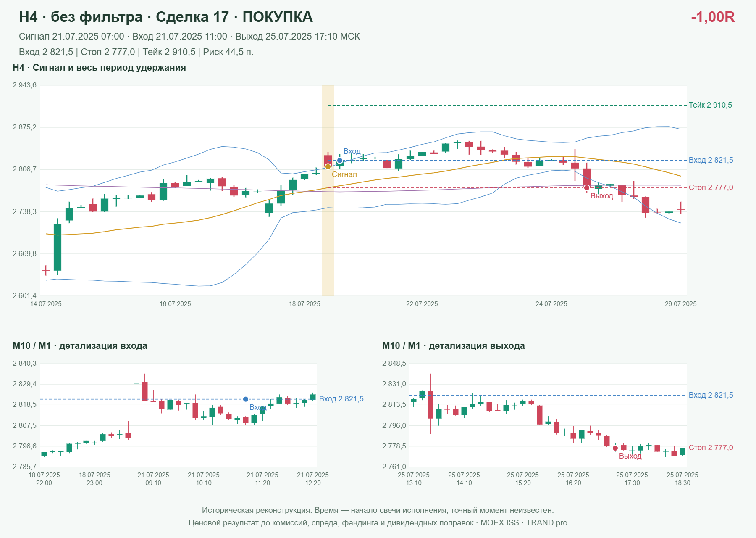Click the 'Историческая реконструкция' footer note

click(x=378, y=510)
